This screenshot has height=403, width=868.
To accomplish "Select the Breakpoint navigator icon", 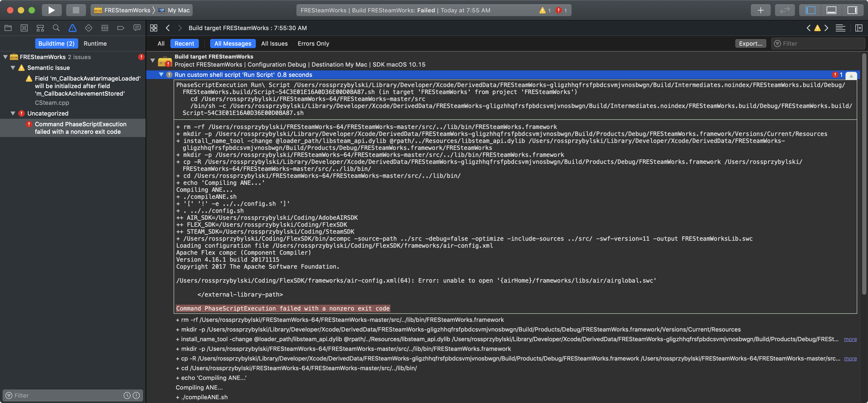I will click(121, 28).
